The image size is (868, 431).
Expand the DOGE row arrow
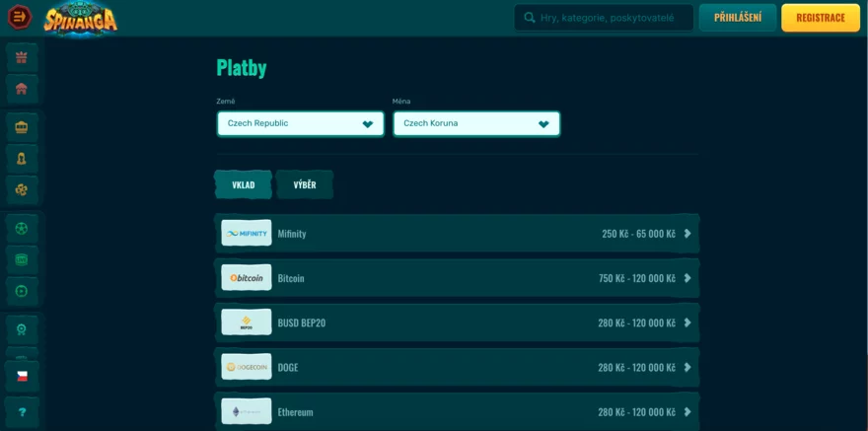(687, 367)
